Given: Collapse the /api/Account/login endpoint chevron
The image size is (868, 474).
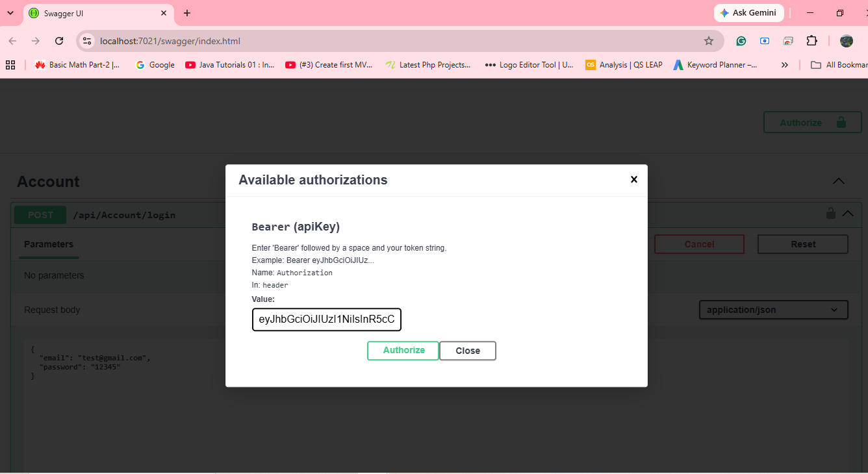Looking at the screenshot, I should tap(848, 213).
